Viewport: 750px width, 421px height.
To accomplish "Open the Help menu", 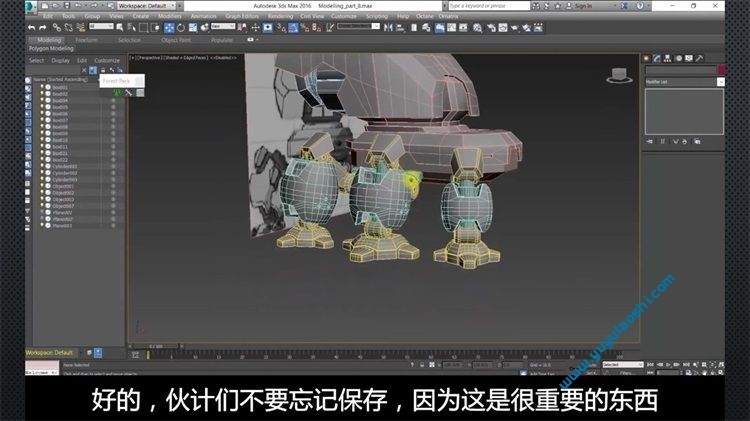I will (x=403, y=16).
